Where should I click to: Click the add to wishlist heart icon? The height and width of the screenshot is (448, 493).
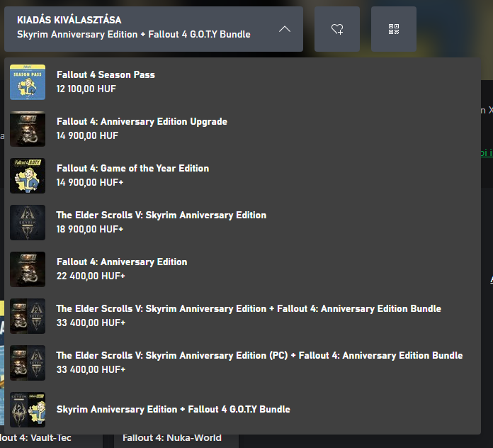[x=337, y=29]
